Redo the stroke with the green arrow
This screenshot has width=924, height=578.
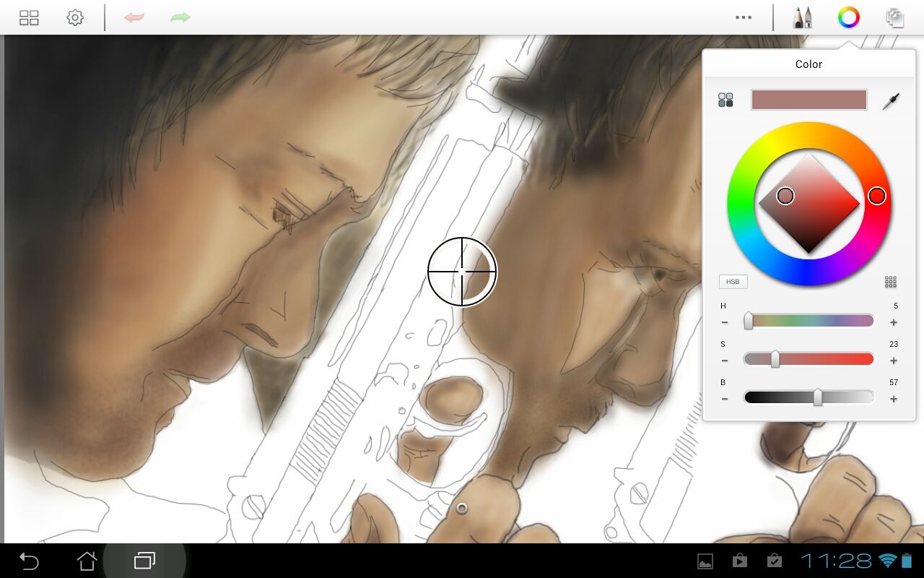tap(180, 17)
